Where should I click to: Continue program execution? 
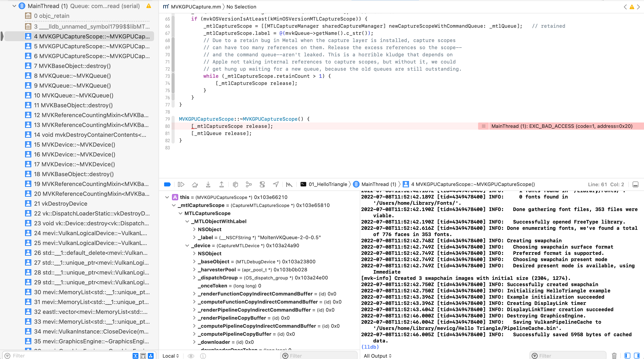pos(181,184)
